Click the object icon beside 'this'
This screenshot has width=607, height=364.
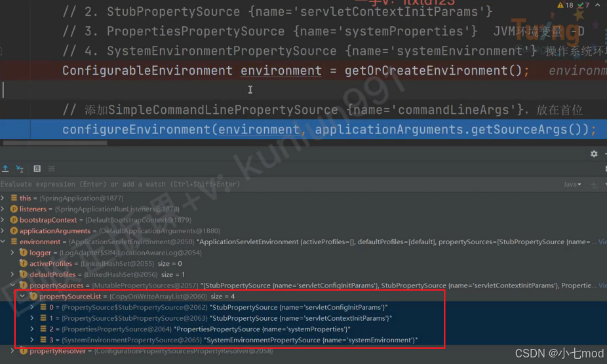click(x=14, y=198)
